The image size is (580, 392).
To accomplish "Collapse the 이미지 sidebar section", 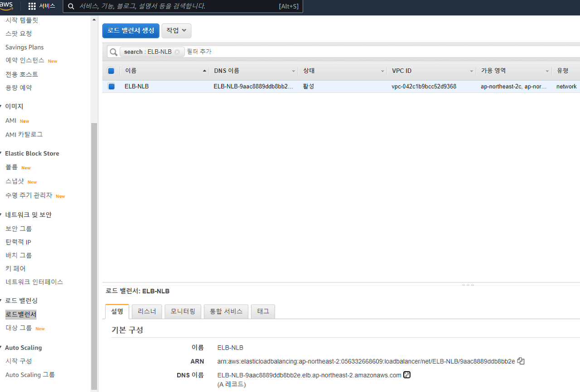I will coord(1,106).
